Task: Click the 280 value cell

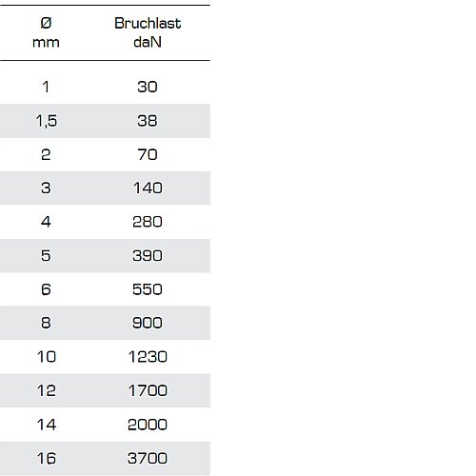Action: coord(148,222)
